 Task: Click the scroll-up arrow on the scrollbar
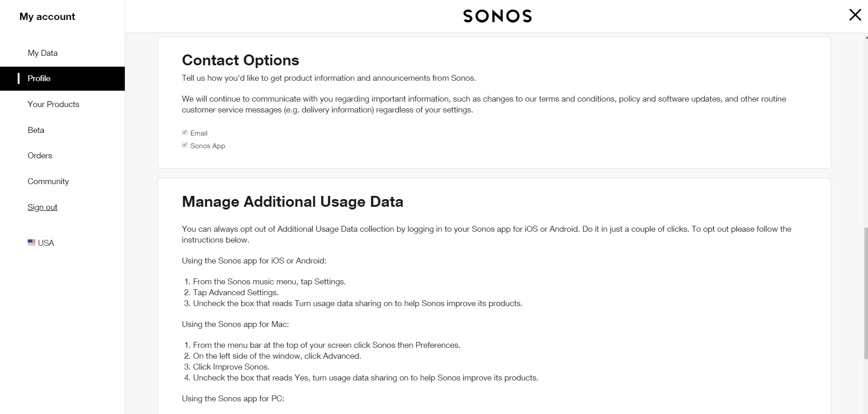[x=866, y=37]
